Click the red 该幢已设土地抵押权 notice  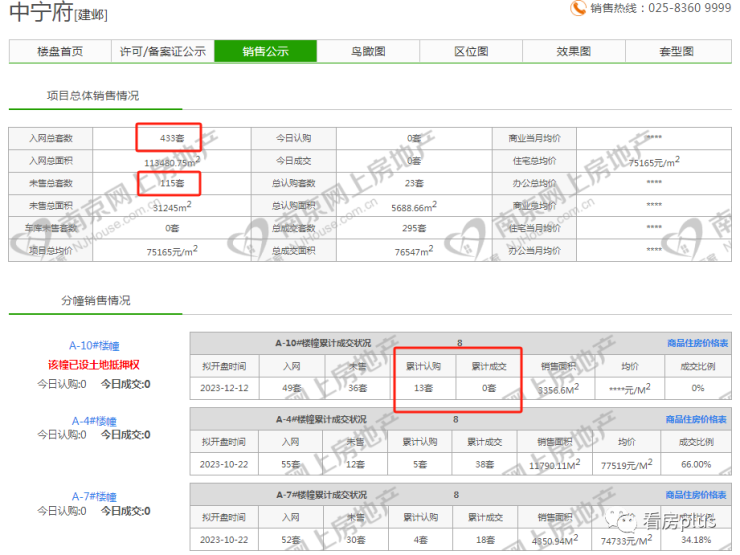(93, 364)
